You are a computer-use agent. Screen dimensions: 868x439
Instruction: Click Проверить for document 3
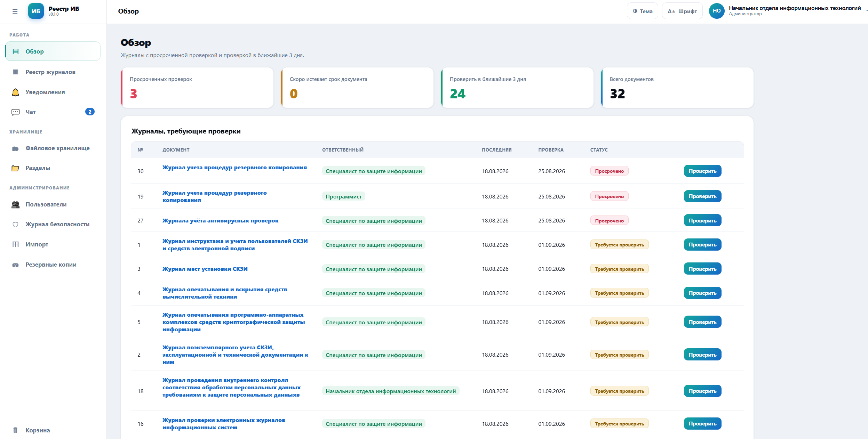702,269
